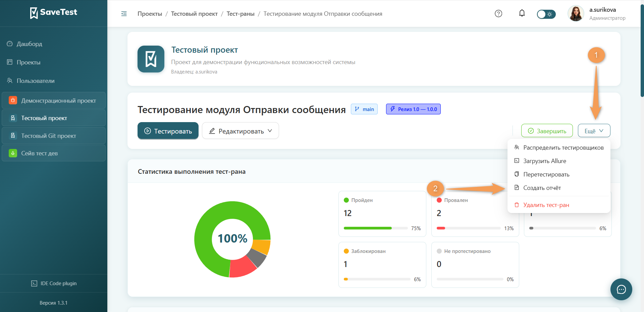Click the large Тестовый проект logo tile

tap(151, 59)
